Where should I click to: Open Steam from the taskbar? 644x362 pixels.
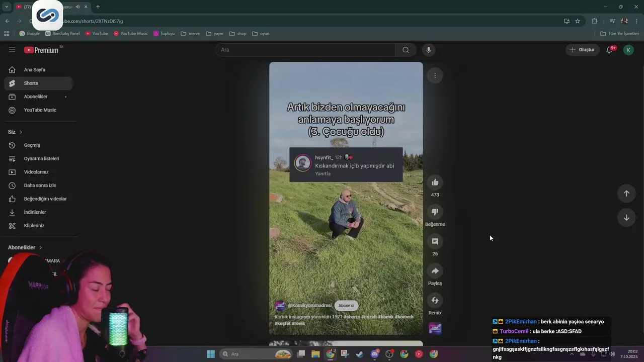click(360, 354)
